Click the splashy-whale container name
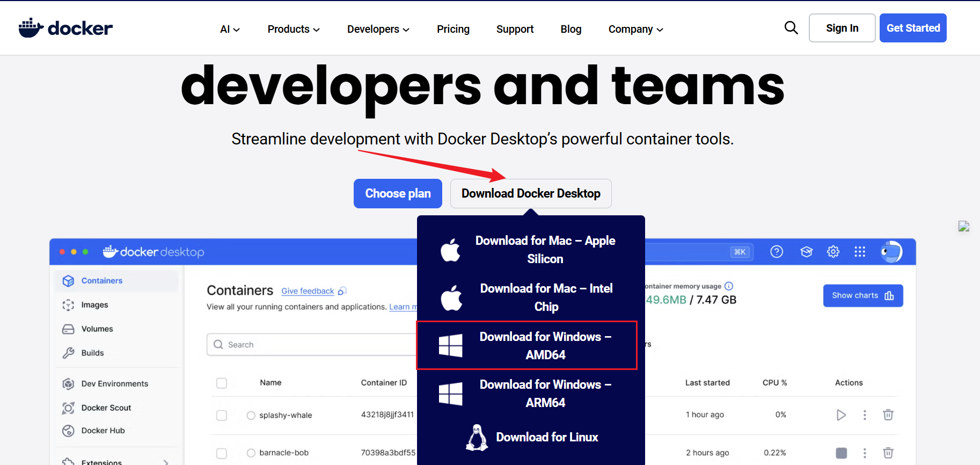980x465 pixels. click(x=286, y=416)
